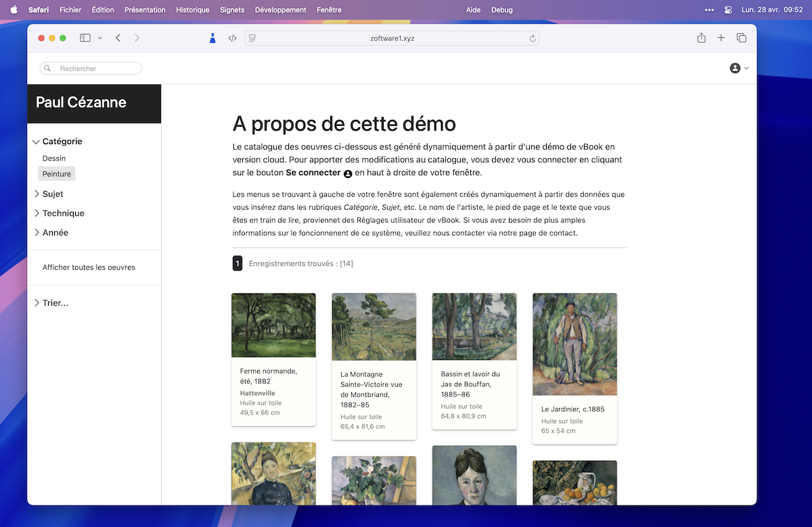The width and height of the screenshot is (812, 527).
Task: Click the Reader view icon in address bar
Action: tap(252, 38)
